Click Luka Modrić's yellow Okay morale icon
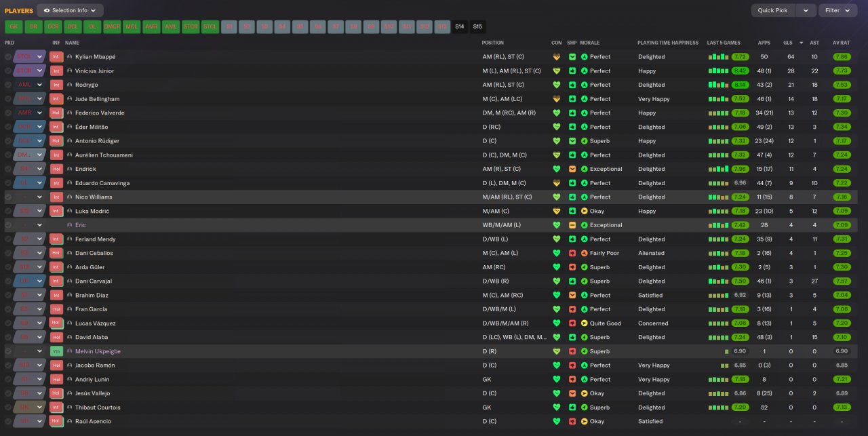This screenshot has width=868, height=436. (x=585, y=211)
